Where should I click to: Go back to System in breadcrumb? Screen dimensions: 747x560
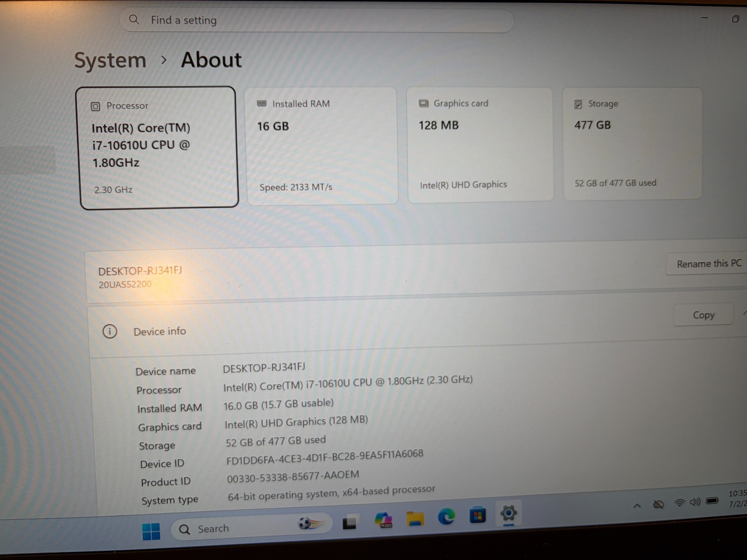pyautogui.click(x=110, y=60)
